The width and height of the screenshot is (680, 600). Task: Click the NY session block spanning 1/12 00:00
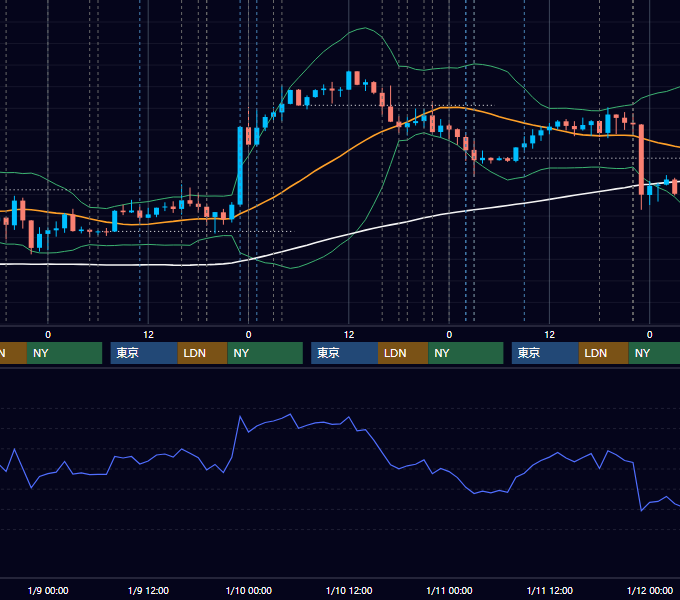(x=654, y=353)
